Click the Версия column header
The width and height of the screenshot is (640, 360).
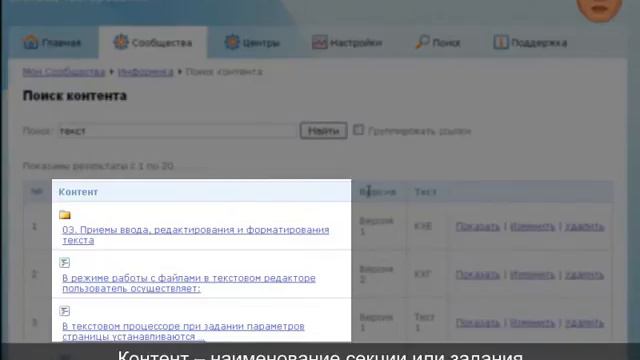378,192
